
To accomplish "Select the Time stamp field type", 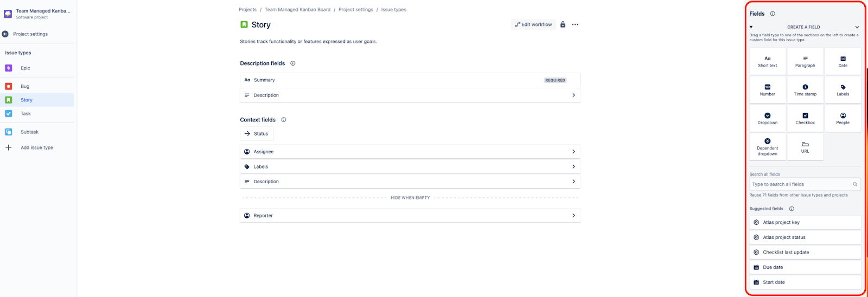I will pos(805,90).
